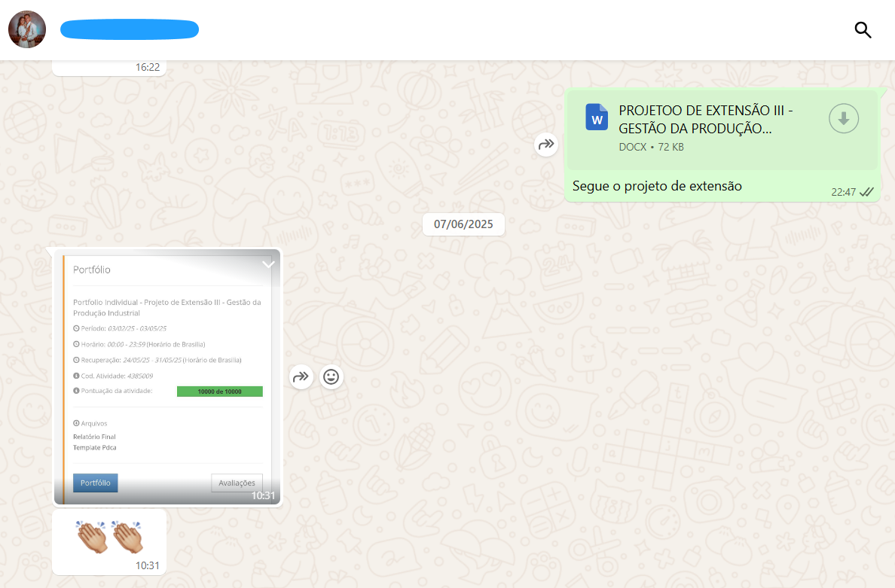Viewport: 895px width, 588px height.
Task: Forward the PROJETOO DE EXTENSÃO document message
Action: point(546,144)
